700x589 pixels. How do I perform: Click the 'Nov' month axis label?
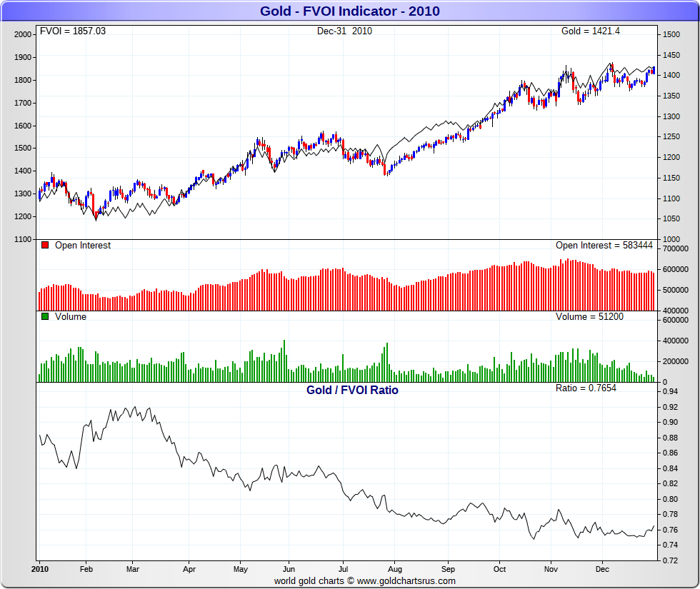551,570
